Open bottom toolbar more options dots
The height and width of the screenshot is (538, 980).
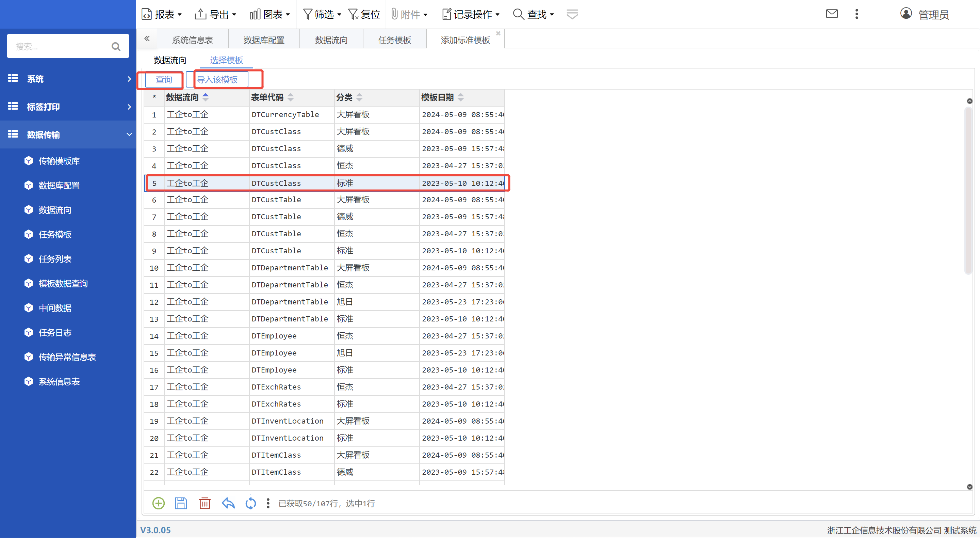point(268,503)
